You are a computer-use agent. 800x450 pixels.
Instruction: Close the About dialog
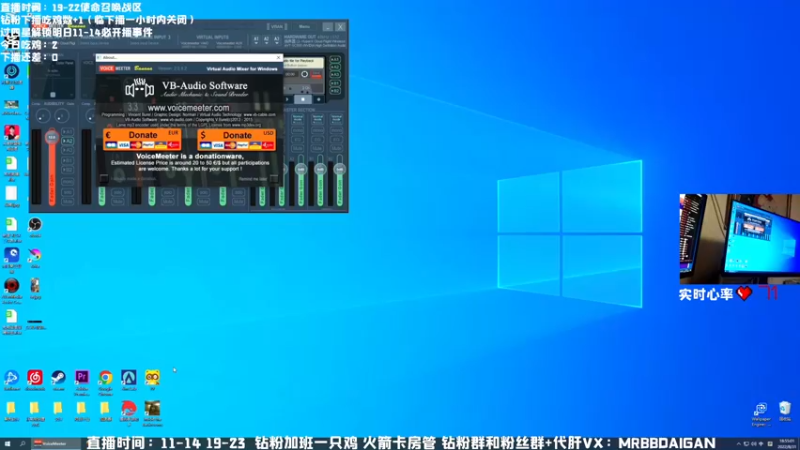click(279, 58)
